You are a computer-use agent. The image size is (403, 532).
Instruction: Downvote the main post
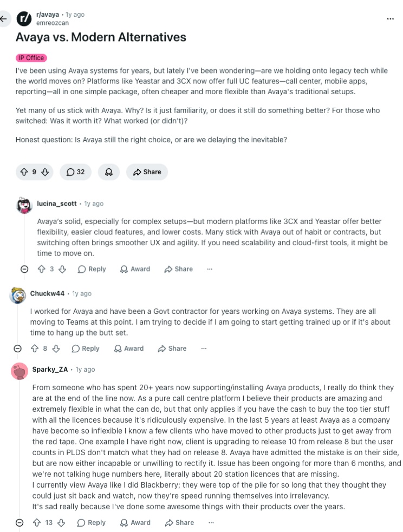pyautogui.click(x=45, y=172)
